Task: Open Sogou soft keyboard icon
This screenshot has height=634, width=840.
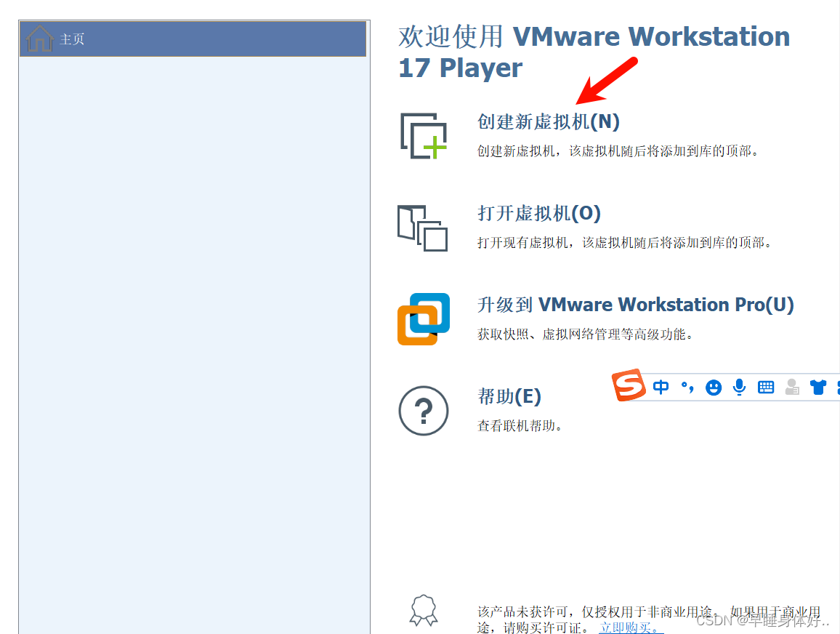Action: [x=766, y=387]
